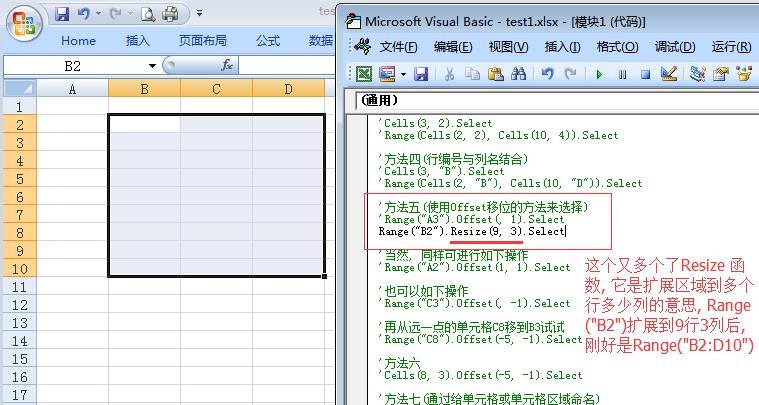Toggle Design Mode icon in VBA toolbar
This screenshot has height=405, width=759.
coord(668,74)
